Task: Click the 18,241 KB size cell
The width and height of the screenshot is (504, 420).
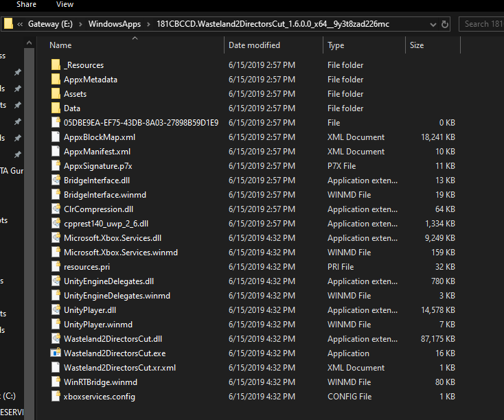Action: click(438, 137)
